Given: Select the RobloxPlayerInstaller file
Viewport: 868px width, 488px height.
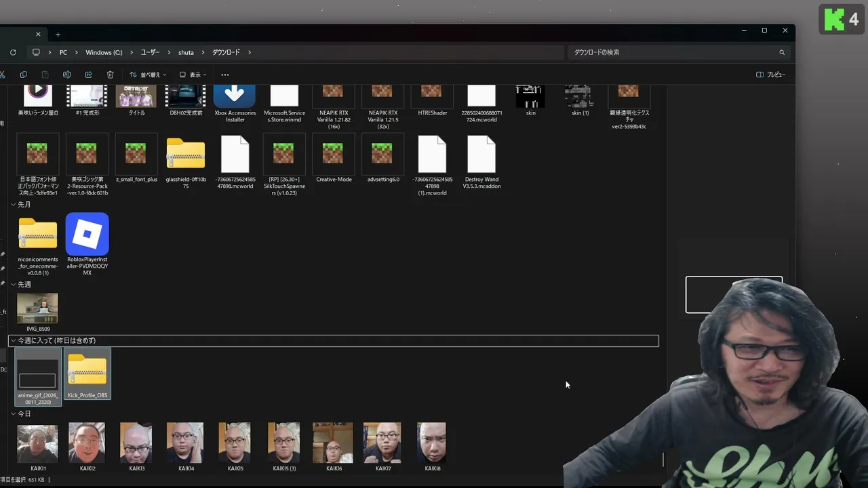Looking at the screenshot, I should point(87,245).
